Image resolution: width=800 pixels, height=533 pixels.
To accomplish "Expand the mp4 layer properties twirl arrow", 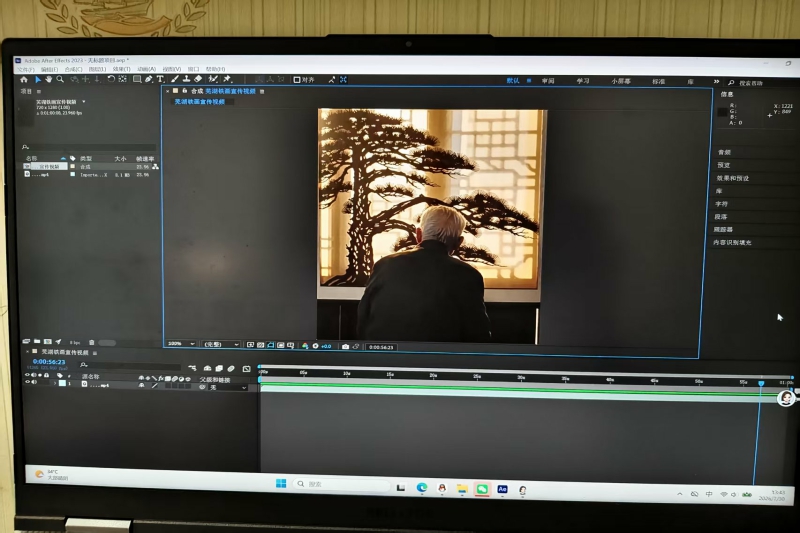I will point(55,383).
